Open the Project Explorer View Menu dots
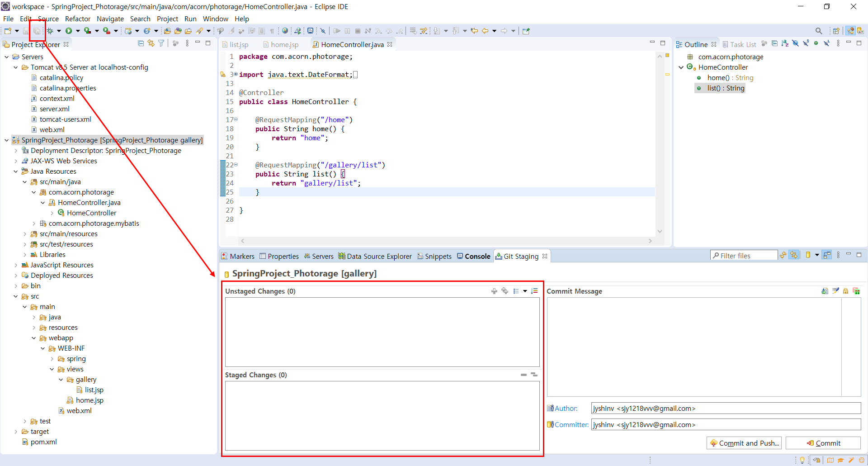The height and width of the screenshot is (466, 868). tap(187, 43)
